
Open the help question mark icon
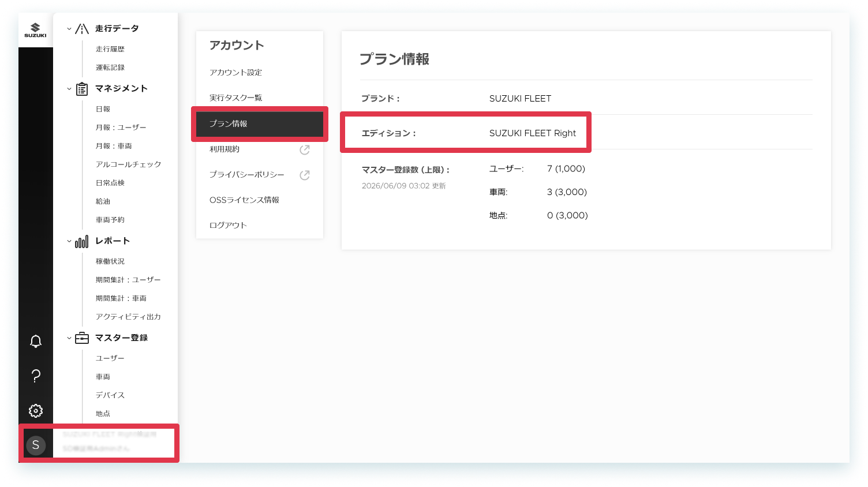tap(36, 376)
